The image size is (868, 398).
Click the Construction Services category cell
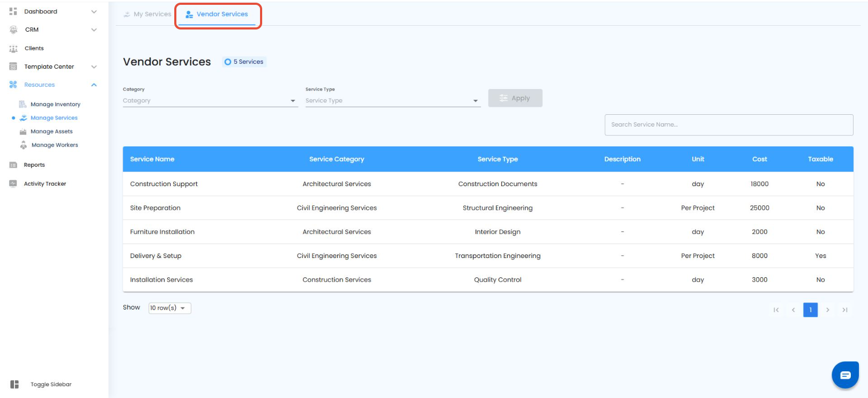pos(337,280)
